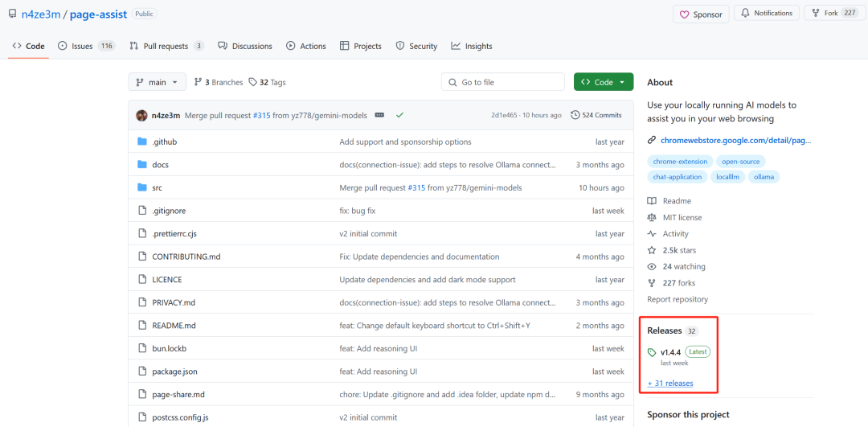View the + 31 releases link
The width and height of the screenshot is (868, 427).
pos(669,384)
